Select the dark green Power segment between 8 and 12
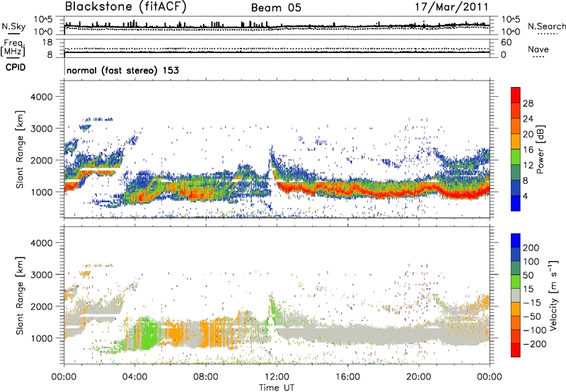The image size is (566, 392). [x=516, y=173]
